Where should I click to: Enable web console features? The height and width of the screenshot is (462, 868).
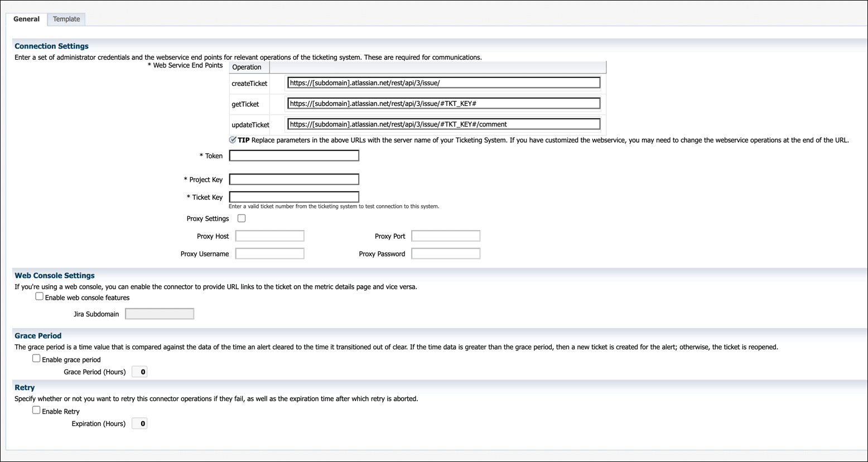point(39,295)
